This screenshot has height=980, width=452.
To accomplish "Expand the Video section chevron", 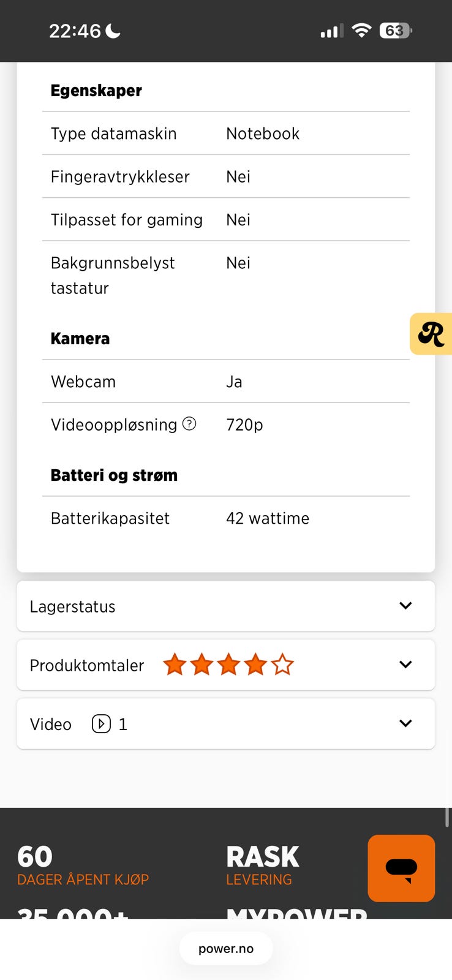I will coord(405,723).
